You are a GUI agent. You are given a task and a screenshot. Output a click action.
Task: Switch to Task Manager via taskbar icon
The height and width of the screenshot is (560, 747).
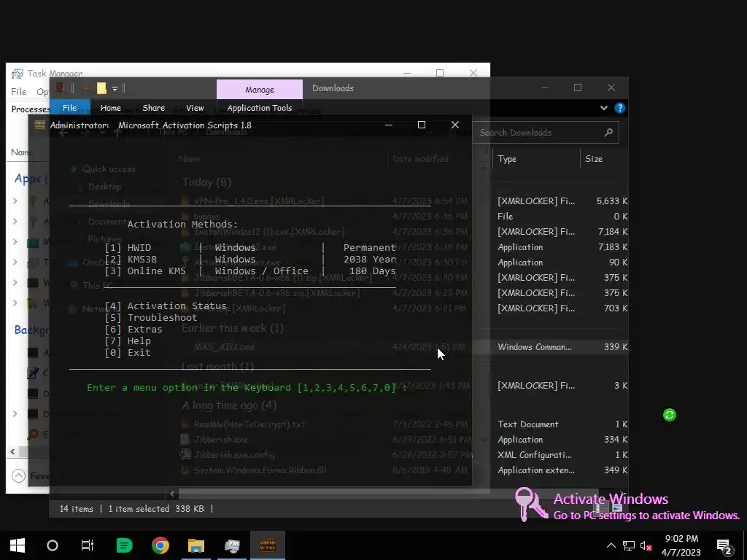click(232, 545)
